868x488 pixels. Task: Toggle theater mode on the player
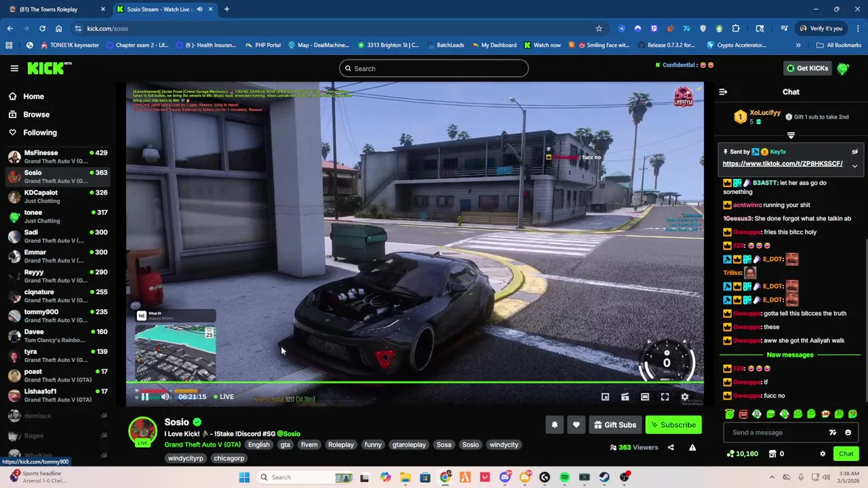click(645, 397)
